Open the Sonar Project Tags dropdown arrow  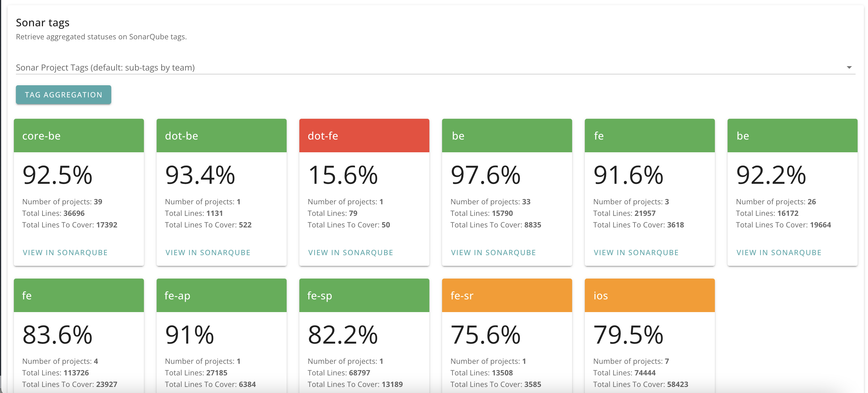849,67
